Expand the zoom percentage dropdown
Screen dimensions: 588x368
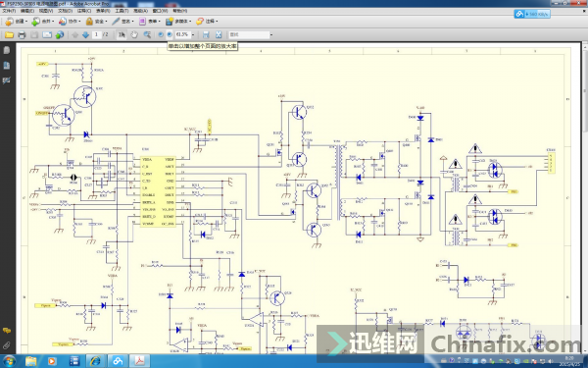[193, 34]
